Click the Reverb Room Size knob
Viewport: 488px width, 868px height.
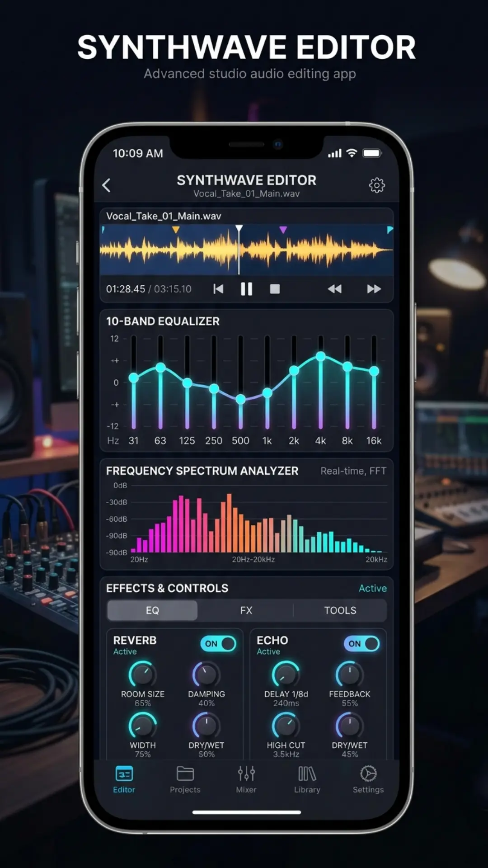click(x=143, y=674)
